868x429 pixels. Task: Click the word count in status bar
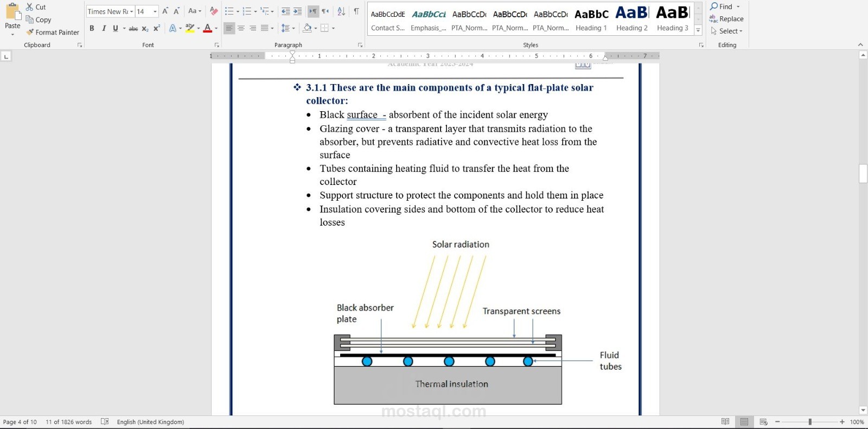click(69, 422)
